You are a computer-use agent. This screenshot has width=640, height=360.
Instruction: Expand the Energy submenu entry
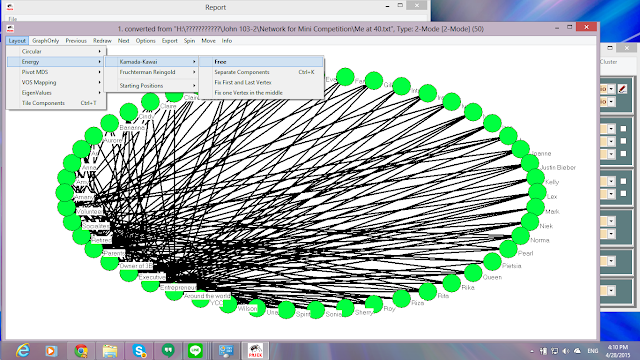point(56,62)
